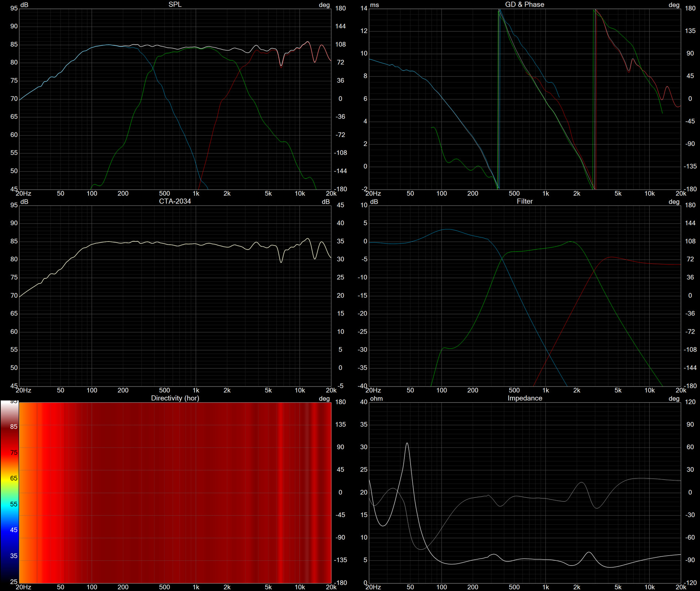Click the 1k frequency label under SPL chart
Screen dimensions: 700x591
pyautogui.click(x=196, y=193)
